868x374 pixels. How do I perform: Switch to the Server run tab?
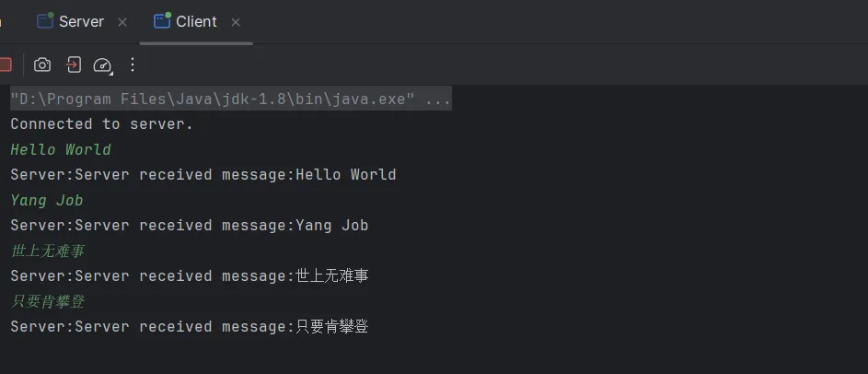coord(81,21)
